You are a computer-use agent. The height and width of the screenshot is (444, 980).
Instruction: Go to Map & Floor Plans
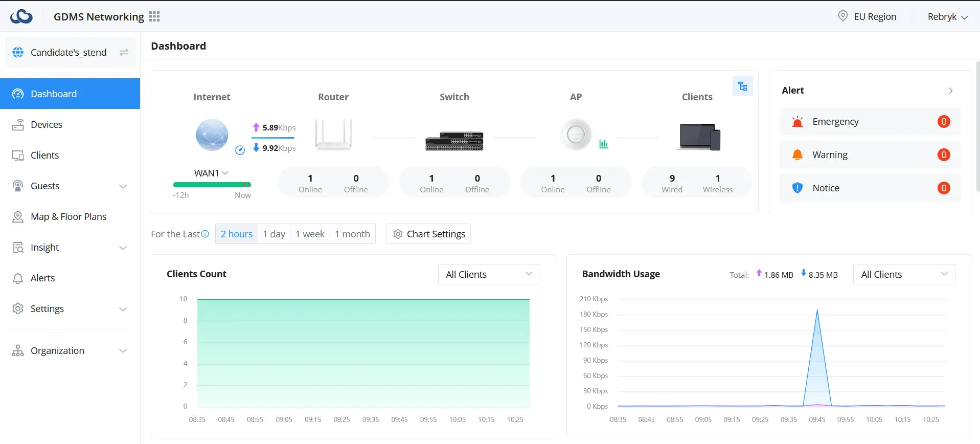coord(69,217)
